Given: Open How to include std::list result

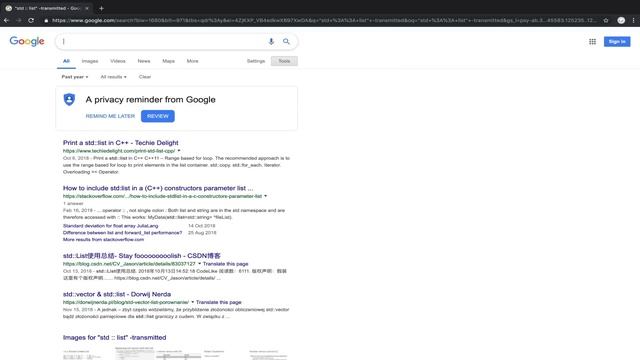Looking at the screenshot, I should tap(158, 188).
